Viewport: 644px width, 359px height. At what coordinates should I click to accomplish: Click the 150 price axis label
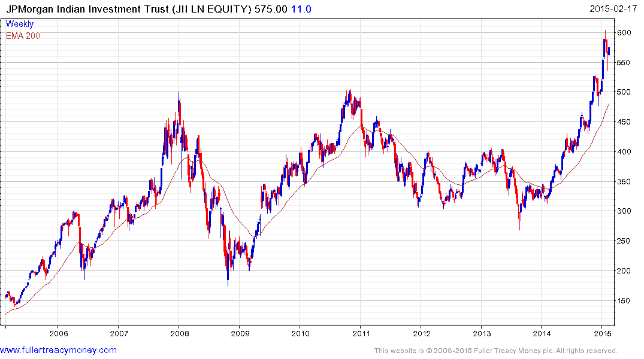pos(624,301)
